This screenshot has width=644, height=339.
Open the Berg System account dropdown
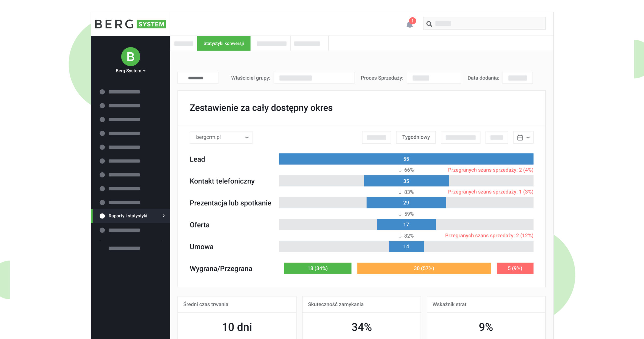[x=131, y=71]
